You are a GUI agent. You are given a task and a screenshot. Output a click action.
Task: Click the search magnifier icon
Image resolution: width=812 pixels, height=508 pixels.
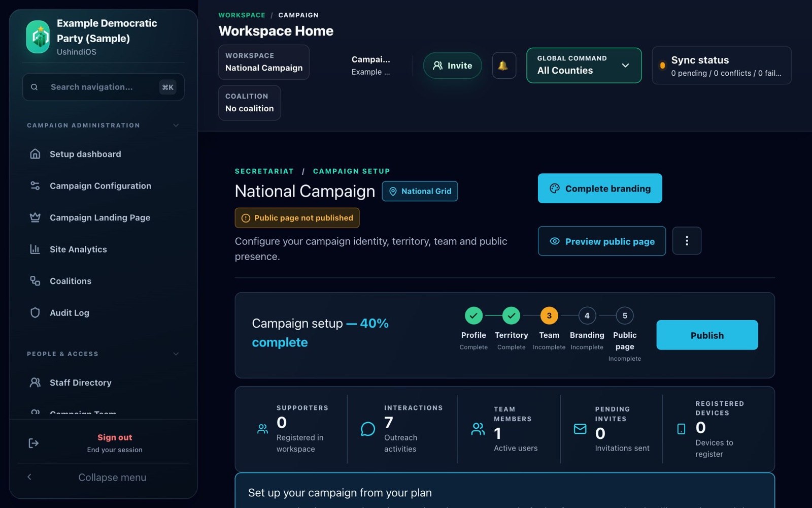(34, 87)
